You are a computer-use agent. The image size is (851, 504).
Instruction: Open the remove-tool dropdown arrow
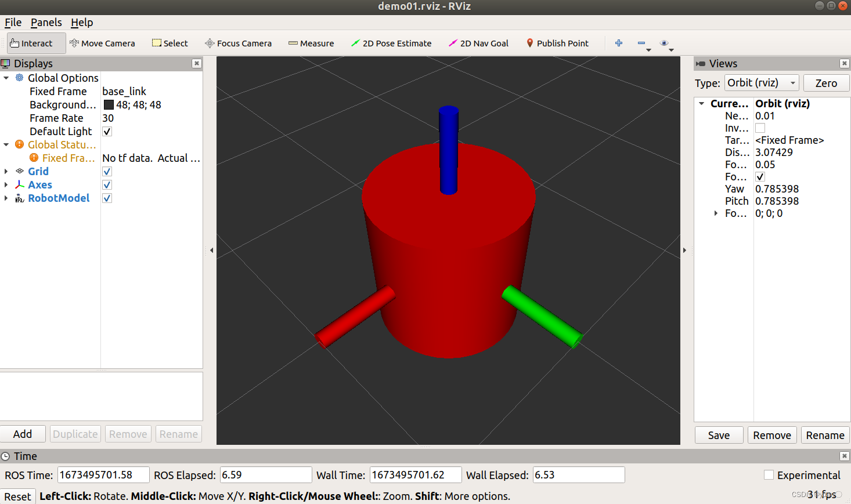pos(648,50)
